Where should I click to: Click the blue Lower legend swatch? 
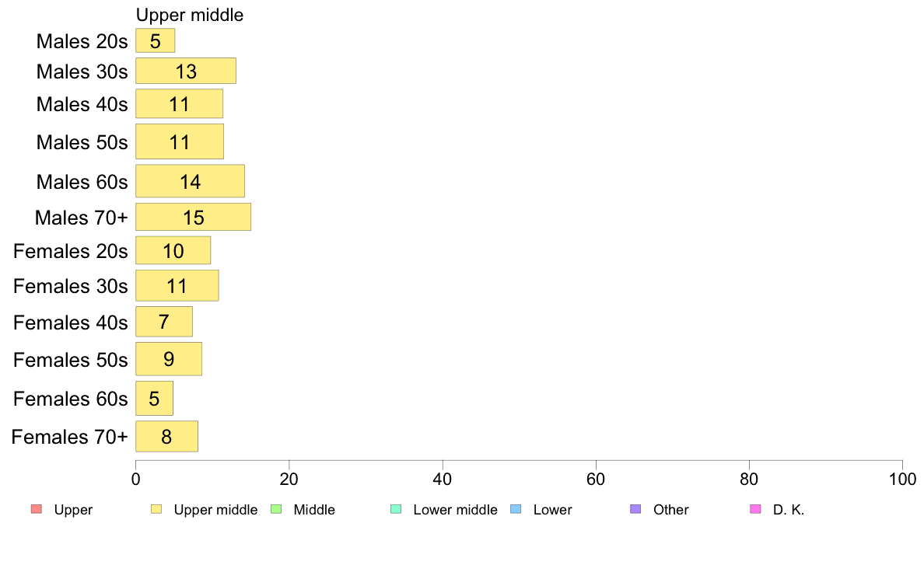516,509
